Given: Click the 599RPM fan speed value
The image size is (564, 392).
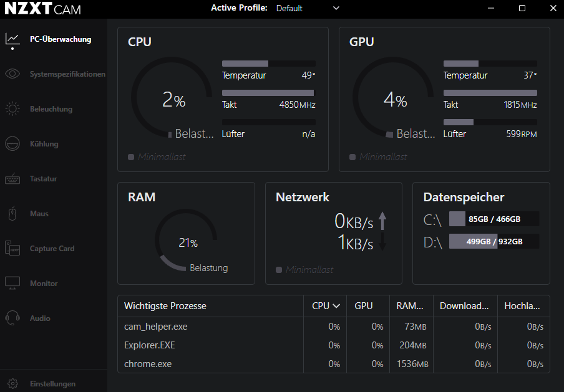Looking at the screenshot, I should pos(522,134).
